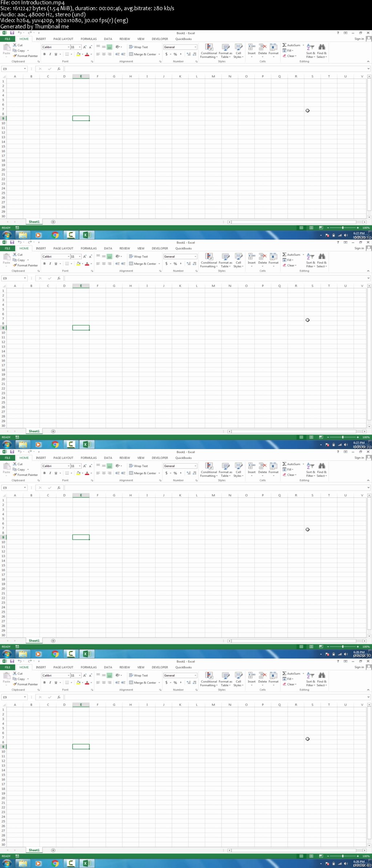Image resolution: width=372 pixels, height=868 pixels.
Task: Click the Insert Function fx icon, 00:00:20 frame
Action: [58, 278]
